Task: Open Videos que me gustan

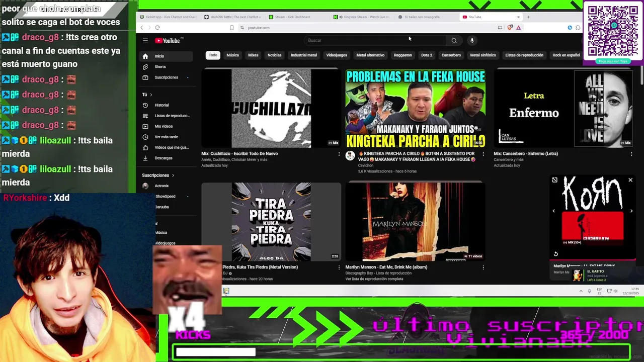Action: (x=165, y=147)
